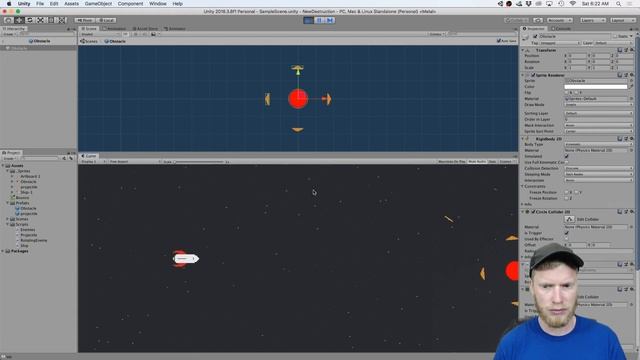Open the Collision Detection dropdown
Image resolution: width=640 pixels, height=360 pixels.
tap(599, 168)
